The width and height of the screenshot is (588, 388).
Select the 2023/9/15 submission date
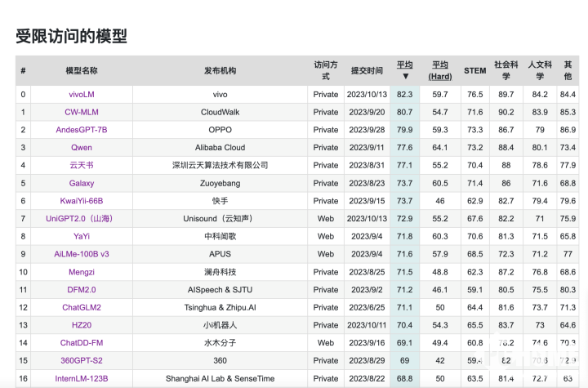(367, 201)
